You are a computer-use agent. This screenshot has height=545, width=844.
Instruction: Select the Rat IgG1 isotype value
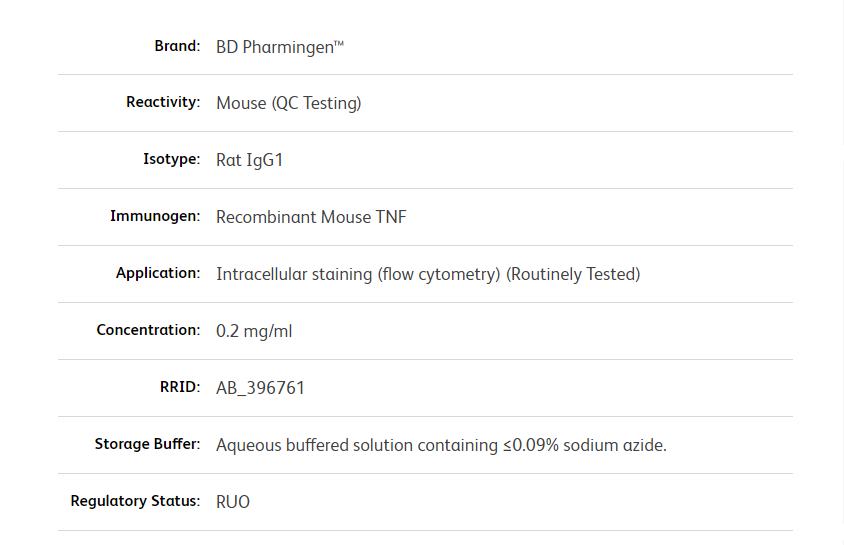pos(249,160)
